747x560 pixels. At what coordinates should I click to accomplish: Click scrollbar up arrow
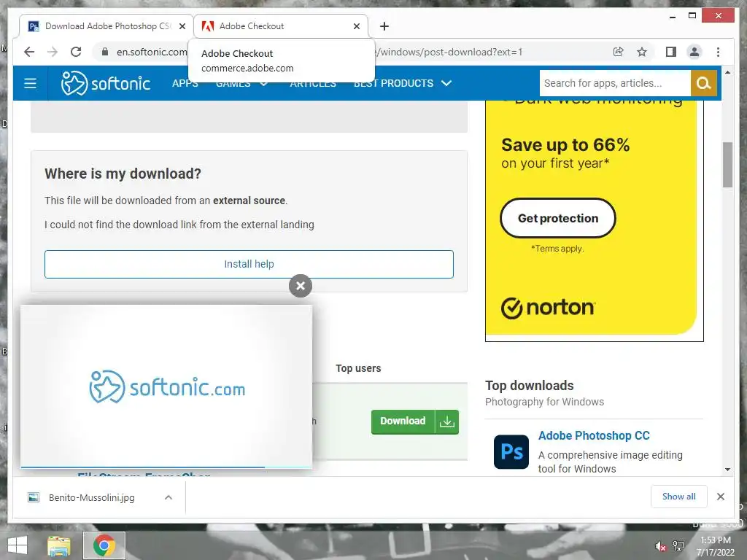727,72
